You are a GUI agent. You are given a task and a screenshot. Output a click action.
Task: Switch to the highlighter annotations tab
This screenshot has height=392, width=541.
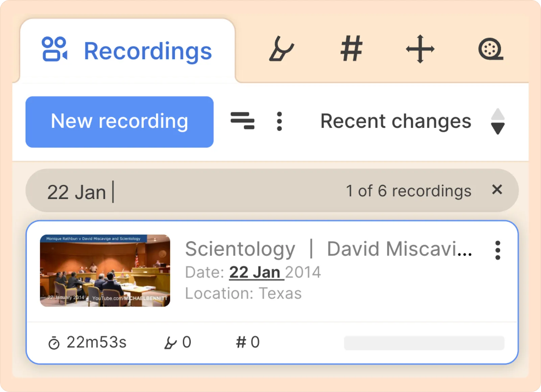pos(281,49)
